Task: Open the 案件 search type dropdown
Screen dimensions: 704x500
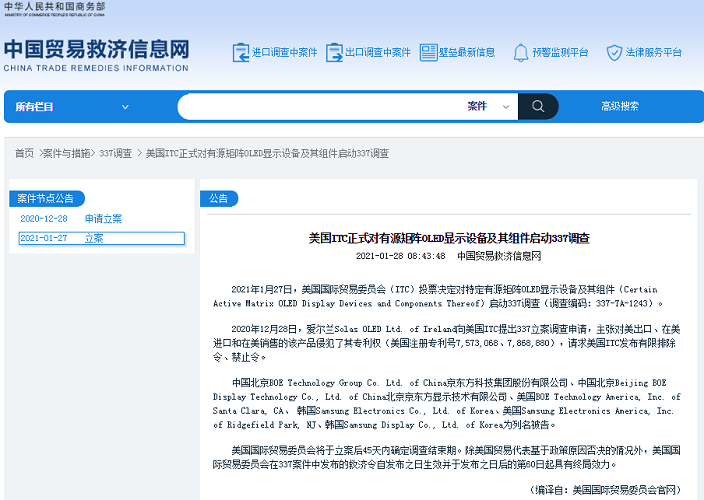Action: pos(488,106)
